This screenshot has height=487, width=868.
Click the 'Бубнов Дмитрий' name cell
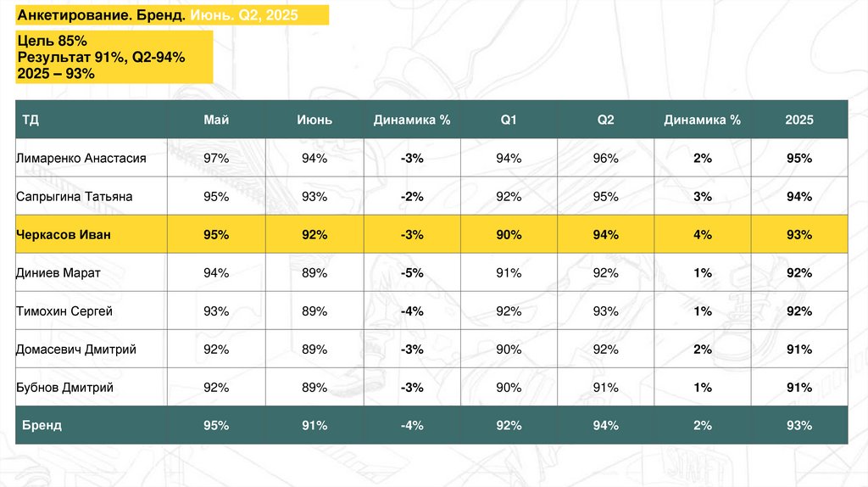[64, 388]
